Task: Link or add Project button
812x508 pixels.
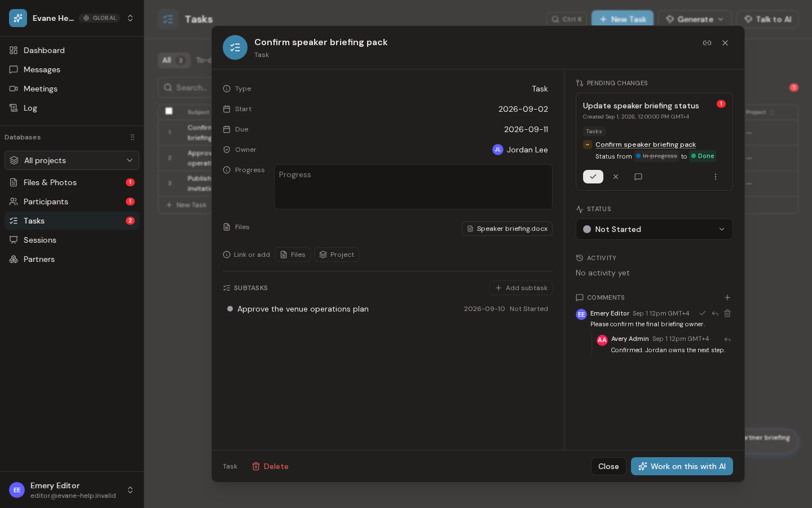Action: click(x=337, y=255)
